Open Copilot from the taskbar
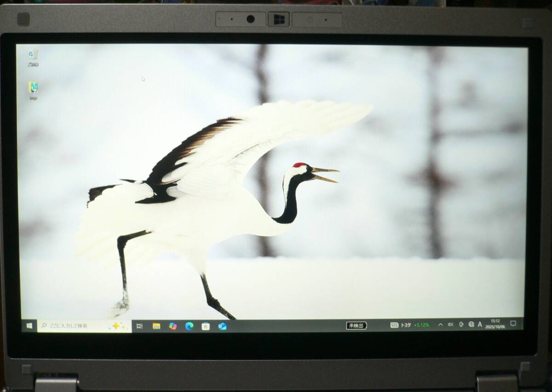This screenshot has width=552, height=392. click(173, 326)
